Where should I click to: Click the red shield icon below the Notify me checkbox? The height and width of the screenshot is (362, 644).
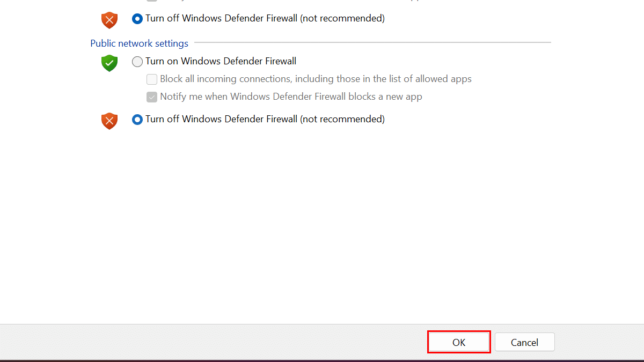pyautogui.click(x=109, y=120)
